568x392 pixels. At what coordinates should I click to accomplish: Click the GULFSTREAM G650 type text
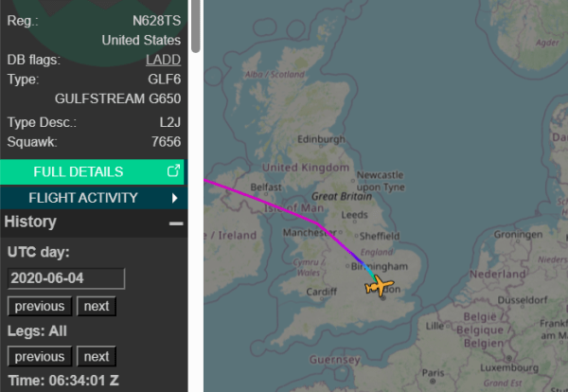pos(117,98)
